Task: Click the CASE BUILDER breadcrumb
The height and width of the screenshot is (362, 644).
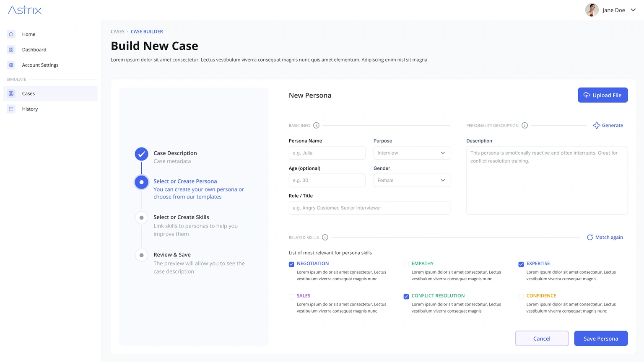Action: click(147, 31)
